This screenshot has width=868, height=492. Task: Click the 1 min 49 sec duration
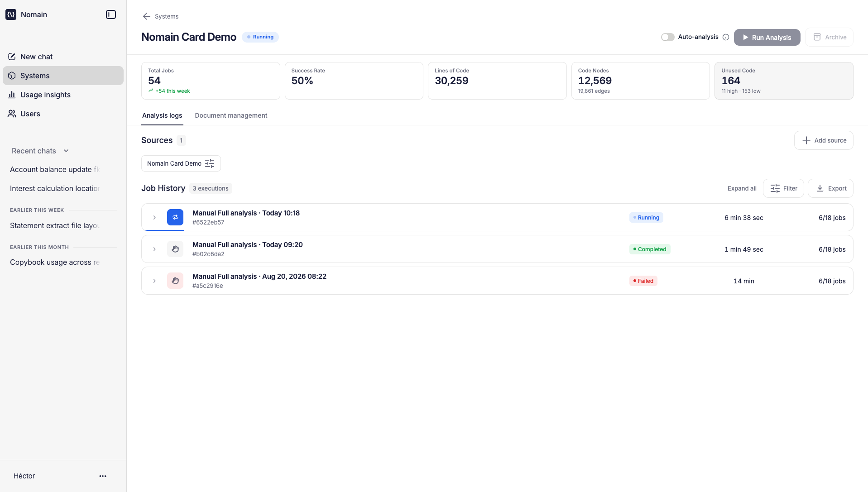pyautogui.click(x=743, y=249)
